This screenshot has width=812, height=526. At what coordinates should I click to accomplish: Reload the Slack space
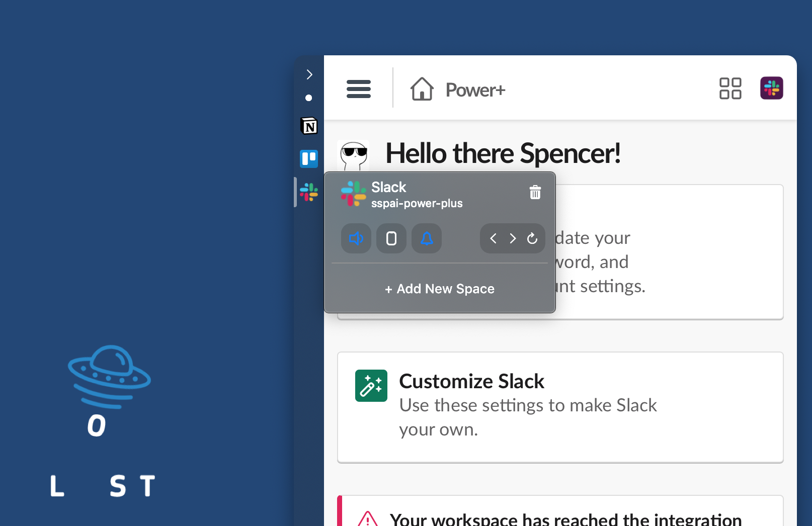(532, 238)
